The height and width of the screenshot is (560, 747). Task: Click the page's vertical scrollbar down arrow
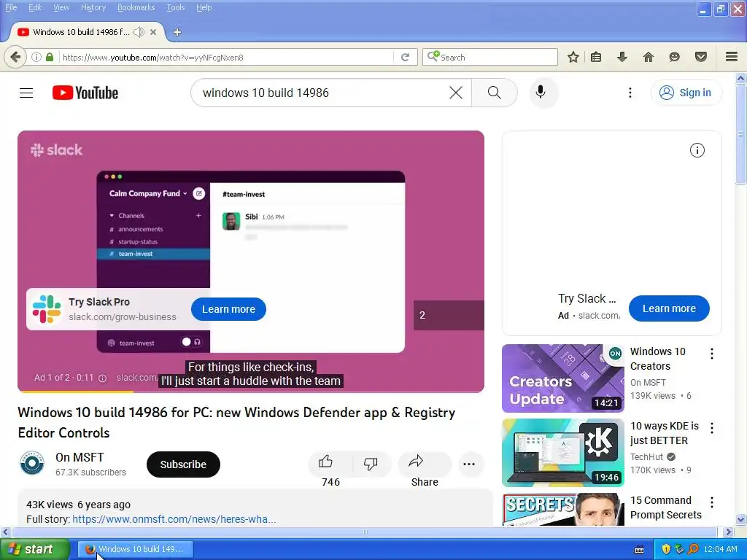pyautogui.click(x=741, y=519)
